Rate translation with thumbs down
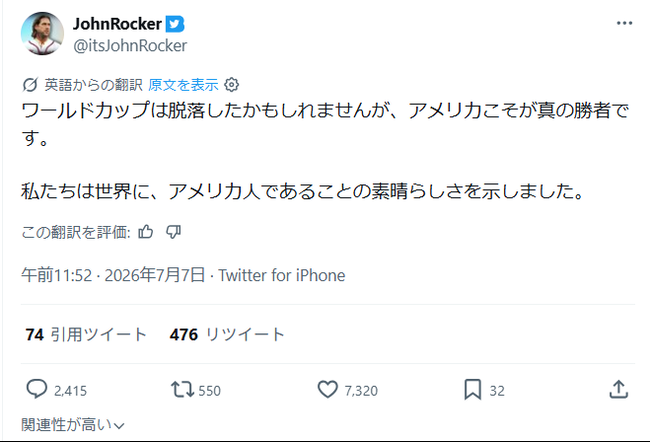Screen dimensions: 650x442 coord(173,232)
